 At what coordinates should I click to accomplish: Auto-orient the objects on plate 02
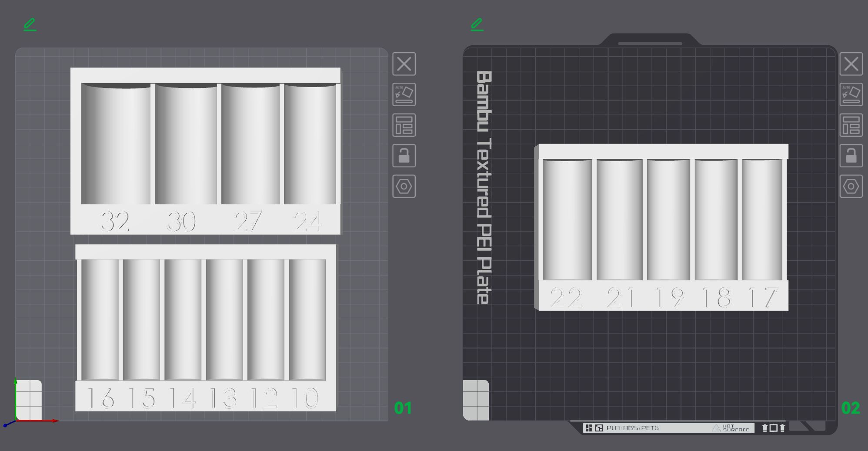pos(851,94)
